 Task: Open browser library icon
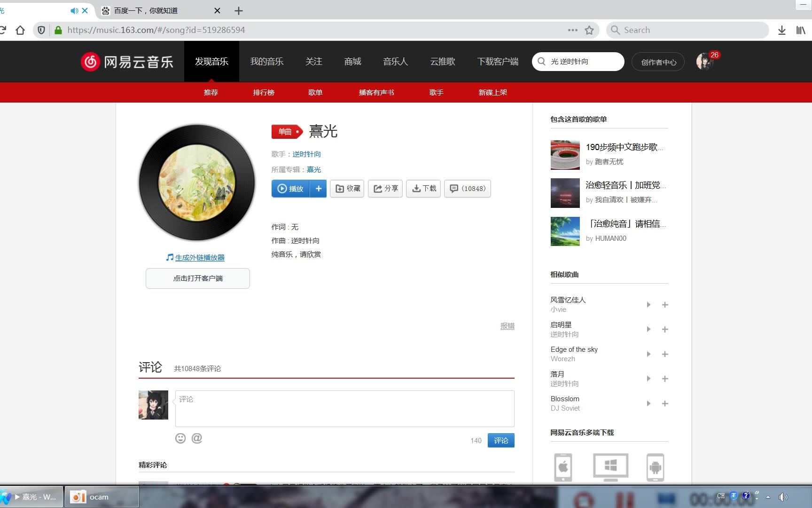(x=801, y=30)
